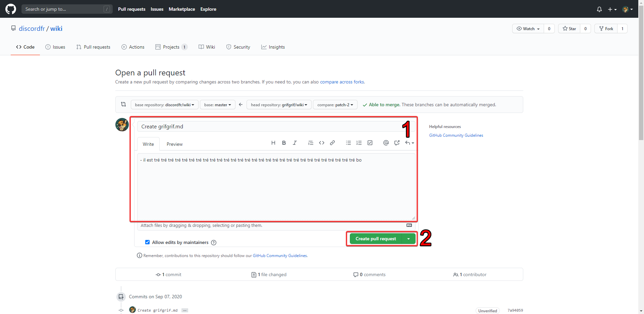Open the compare: patch-2 dropdown
644x314 pixels.
[335, 105]
